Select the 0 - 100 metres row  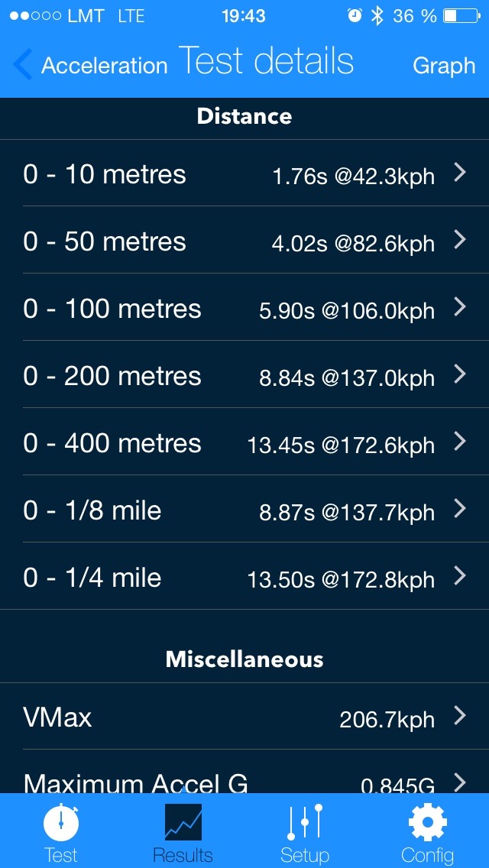click(x=244, y=307)
